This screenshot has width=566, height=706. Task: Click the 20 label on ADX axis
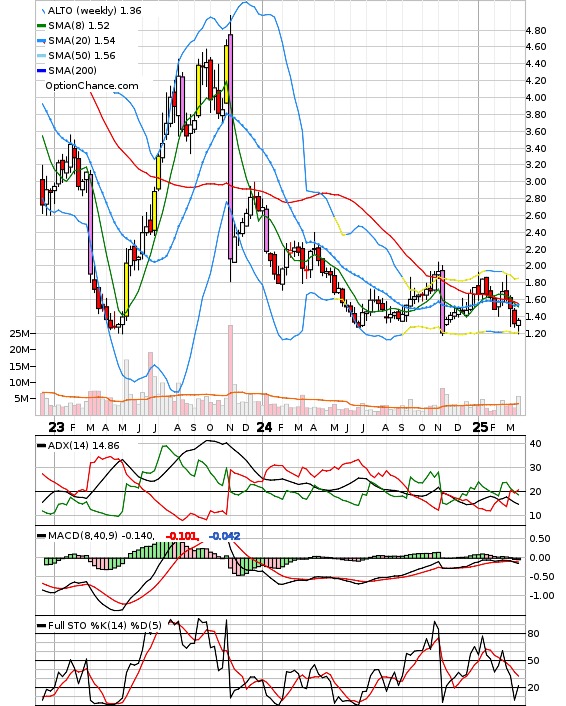(535, 492)
